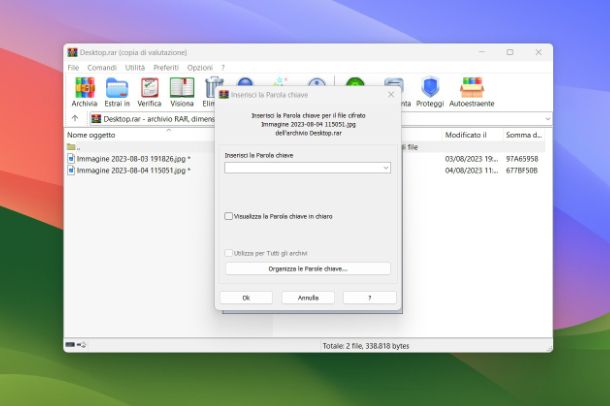610x406 pixels.
Task: Click the checksum value 97A65958
Action: [522, 159]
